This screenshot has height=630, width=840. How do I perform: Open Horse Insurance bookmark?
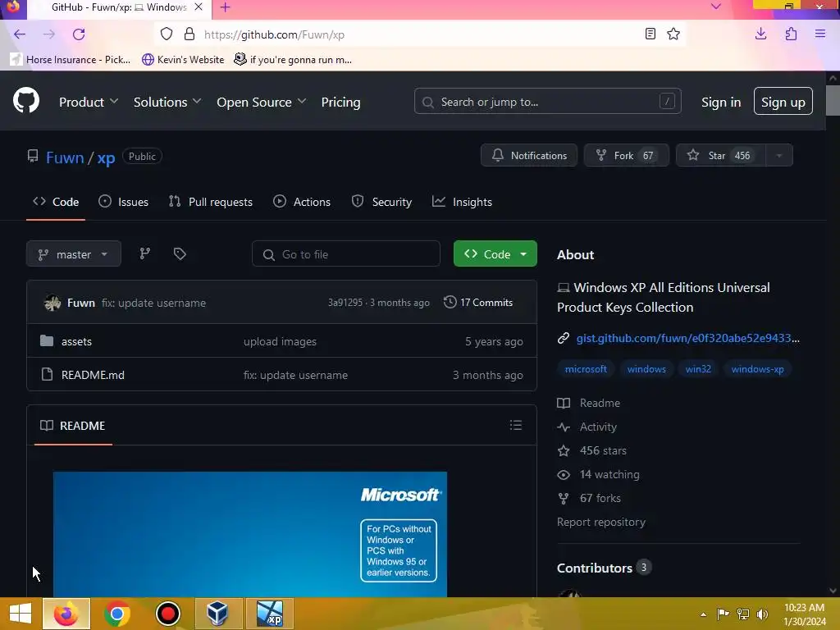[x=71, y=59]
